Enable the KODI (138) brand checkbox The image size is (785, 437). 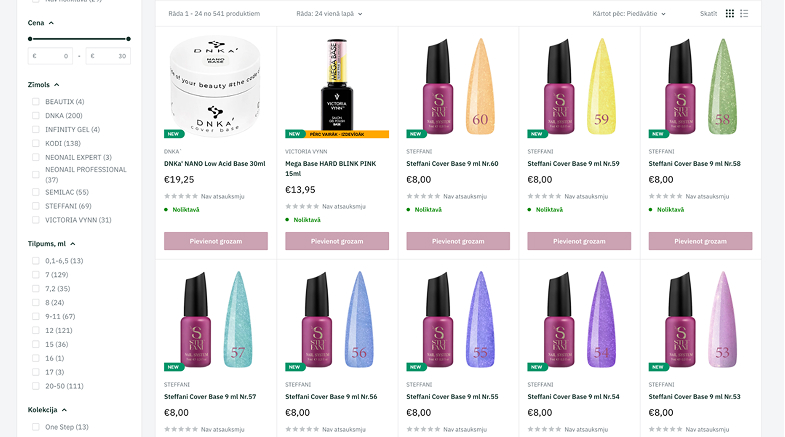point(36,143)
